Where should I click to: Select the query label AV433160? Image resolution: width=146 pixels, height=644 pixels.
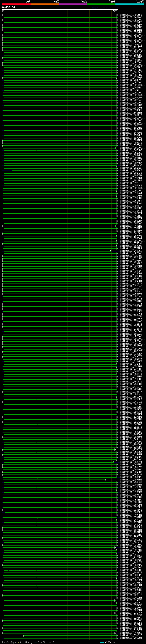pyautogui.click(x=8, y=7)
